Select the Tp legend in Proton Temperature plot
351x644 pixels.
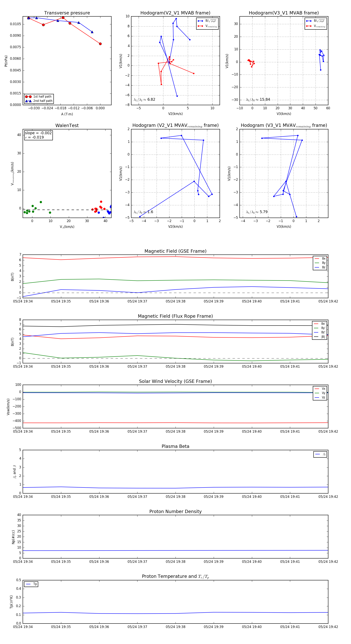click(31, 584)
